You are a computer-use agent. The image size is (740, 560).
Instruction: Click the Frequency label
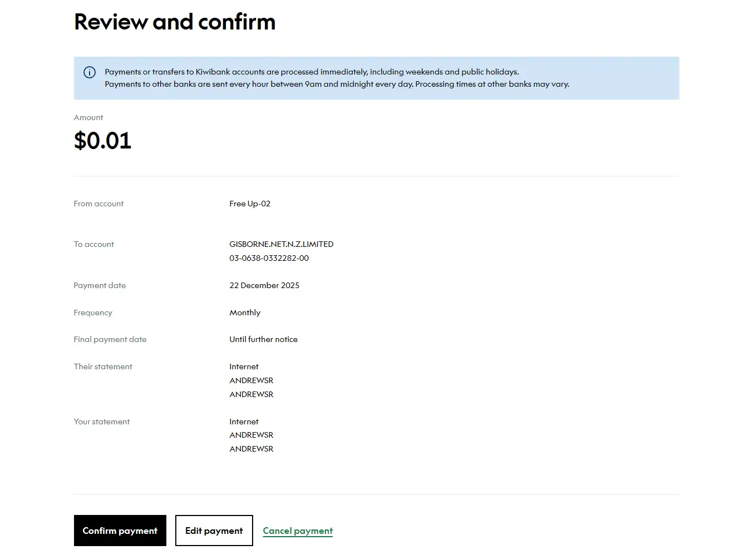pos(93,313)
